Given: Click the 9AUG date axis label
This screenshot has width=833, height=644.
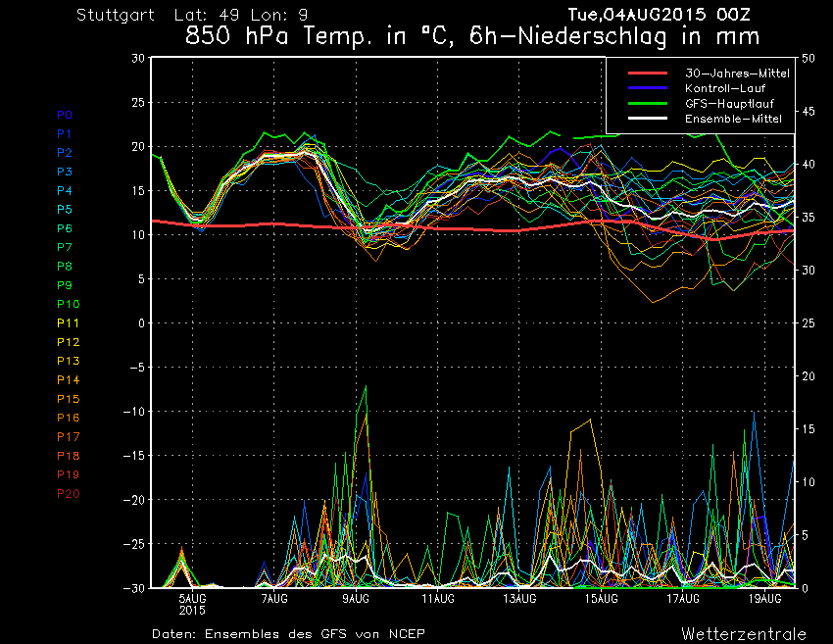Looking at the screenshot, I should (356, 599).
